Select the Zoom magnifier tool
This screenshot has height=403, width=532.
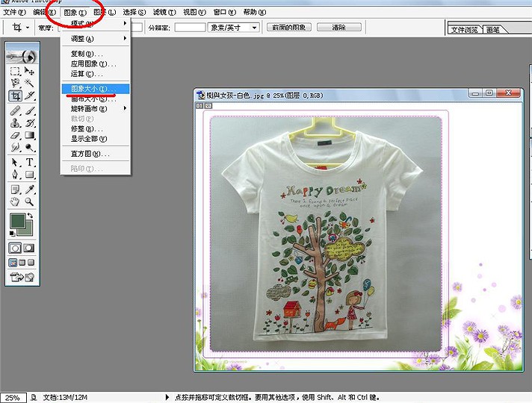(x=30, y=202)
